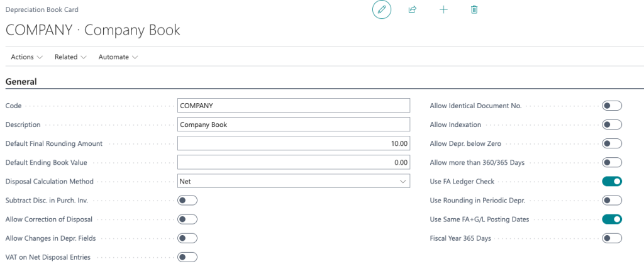Click the trash delete icon

(x=474, y=10)
